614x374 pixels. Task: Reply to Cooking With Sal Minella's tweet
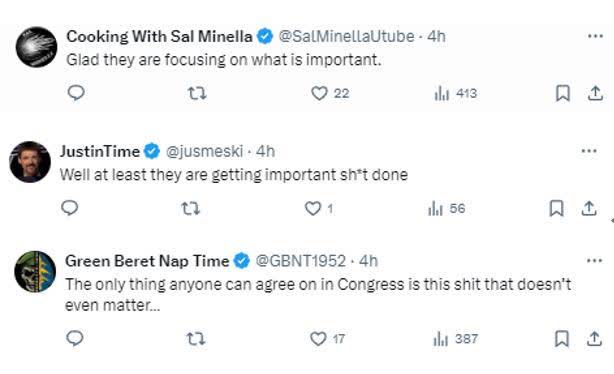(76, 93)
